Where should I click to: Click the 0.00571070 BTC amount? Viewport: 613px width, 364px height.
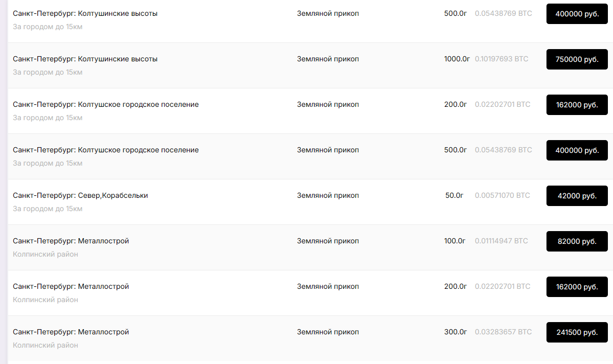pos(502,195)
